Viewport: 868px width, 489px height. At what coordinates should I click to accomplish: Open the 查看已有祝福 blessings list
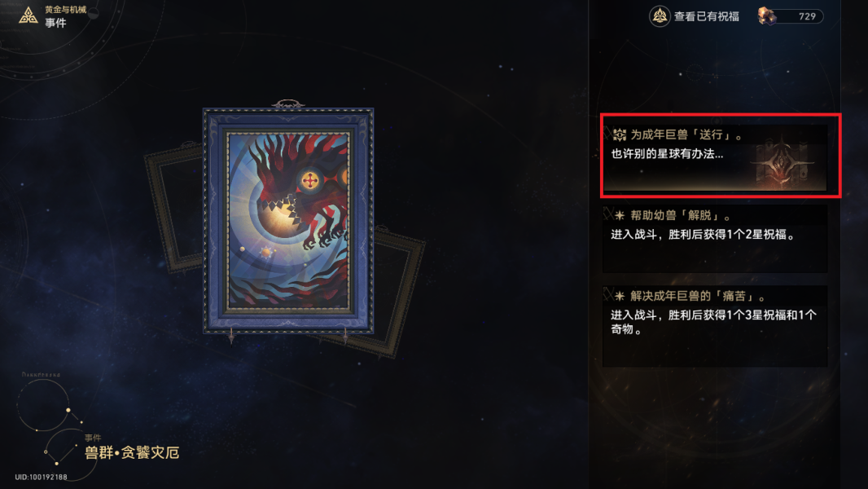pyautogui.click(x=695, y=16)
